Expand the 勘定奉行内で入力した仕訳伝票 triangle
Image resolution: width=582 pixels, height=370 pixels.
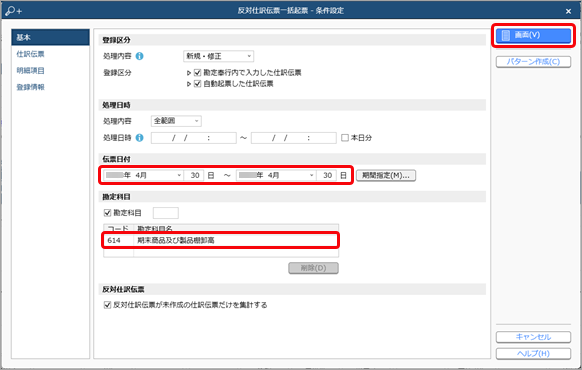click(189, 73)
